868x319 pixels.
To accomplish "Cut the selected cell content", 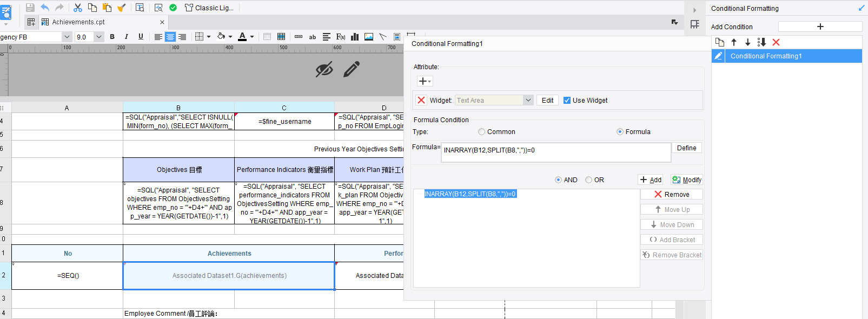I will [78, 8].
